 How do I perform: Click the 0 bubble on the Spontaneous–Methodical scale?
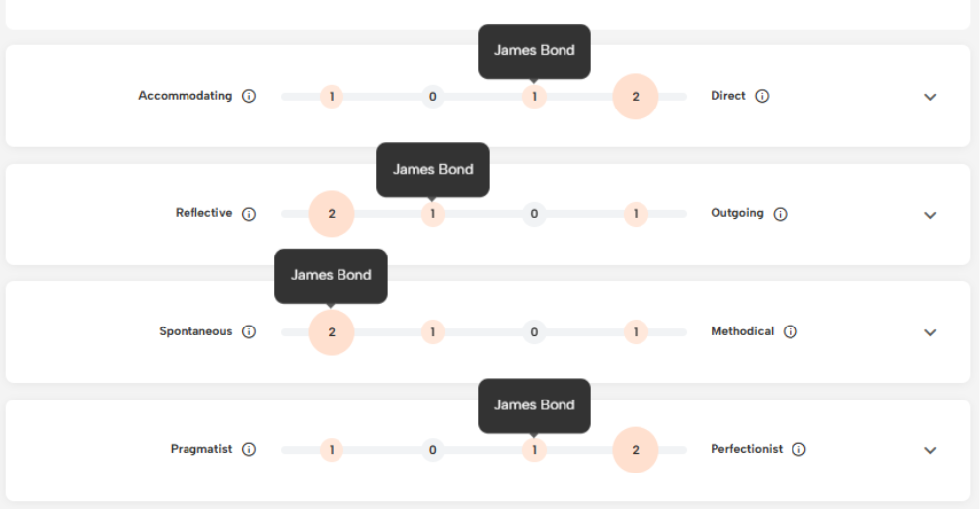(x=534, y=332)
